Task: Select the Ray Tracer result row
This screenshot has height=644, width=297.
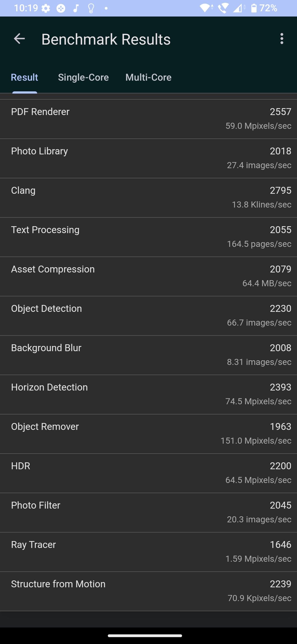Action: click(148, 552)
